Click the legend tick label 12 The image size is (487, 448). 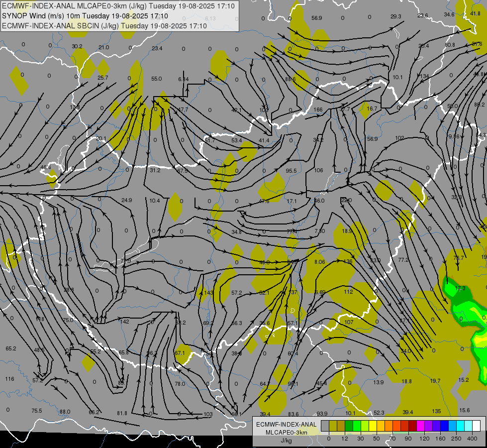pos(345,439)
